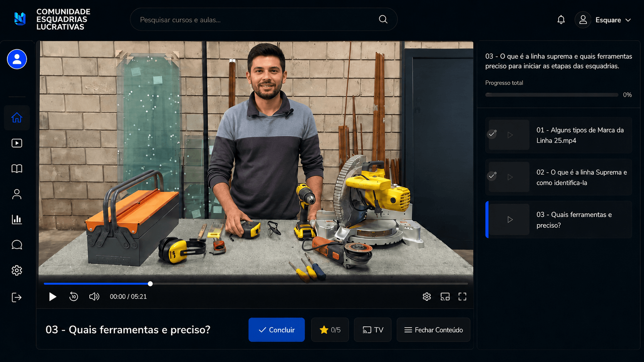644x362 pixels.
Task: Toggle completed check on lesson 02
Action: pos(492,176)
